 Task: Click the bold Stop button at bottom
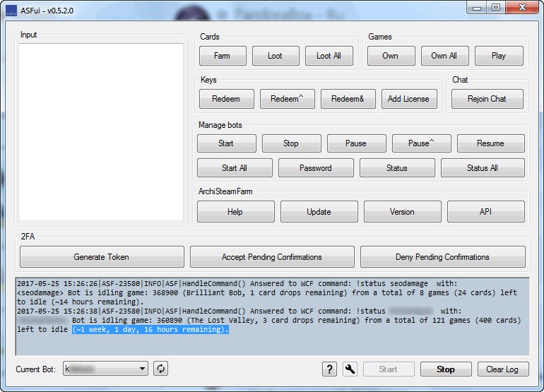point(446,369)
